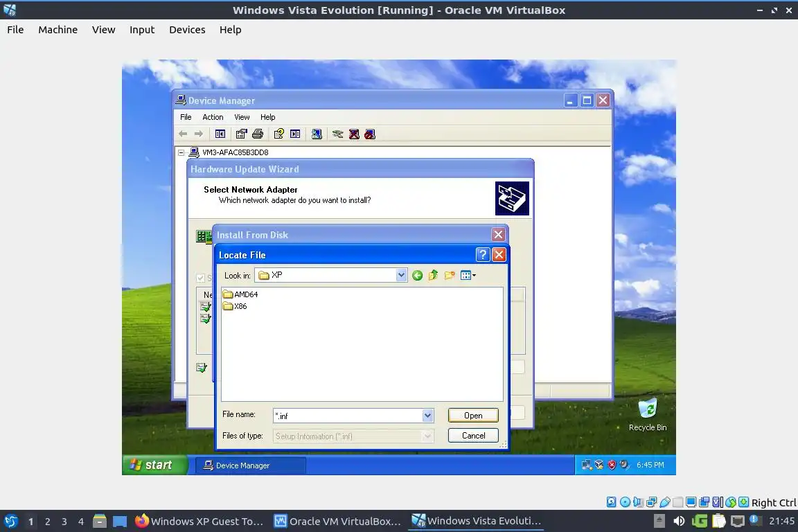798x532 pixels.
Task: Open VirtualBox Help menu
Action: (230, 30)
